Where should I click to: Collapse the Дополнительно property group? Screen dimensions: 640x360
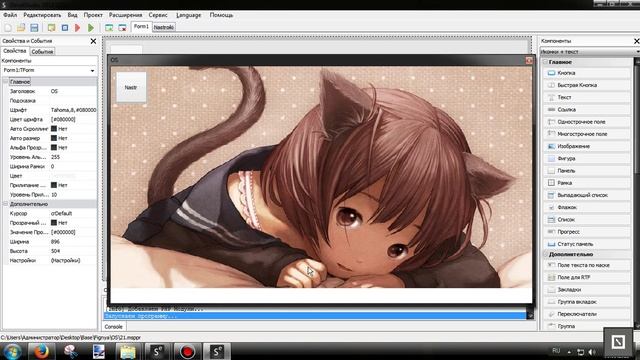tap(6, 204)
